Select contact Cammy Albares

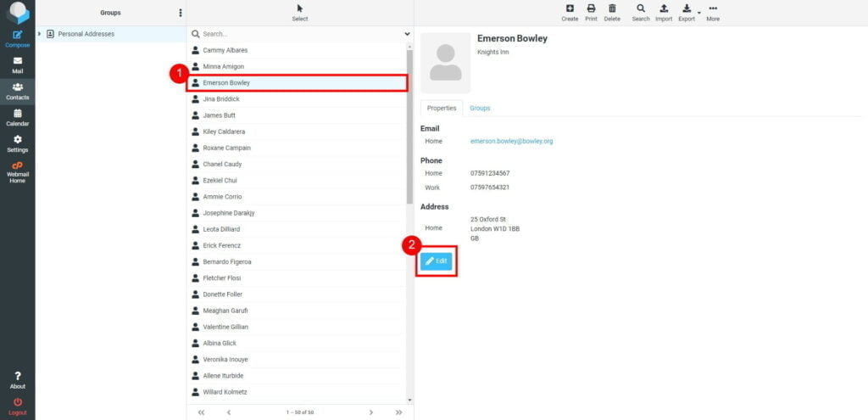pos(296,50)
